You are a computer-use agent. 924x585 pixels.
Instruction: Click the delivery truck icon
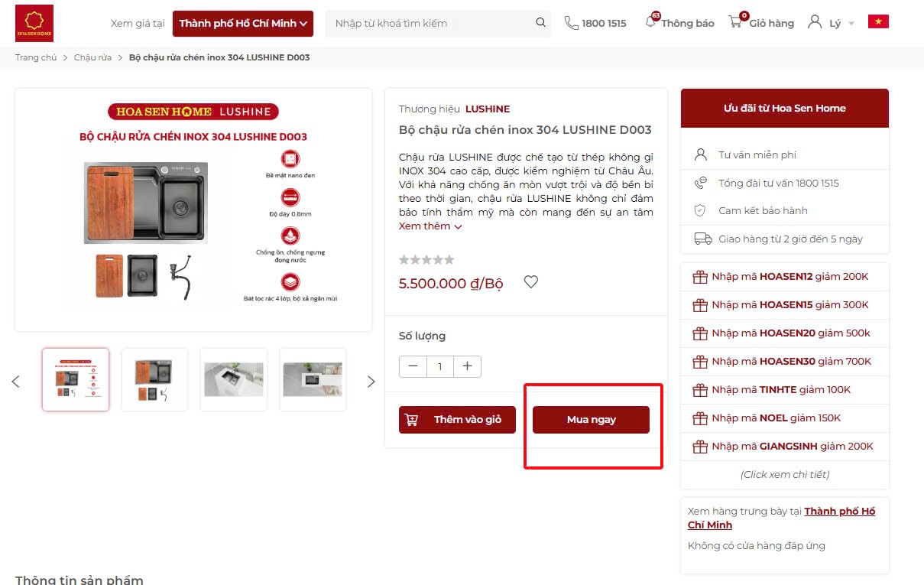coord(702,239)
